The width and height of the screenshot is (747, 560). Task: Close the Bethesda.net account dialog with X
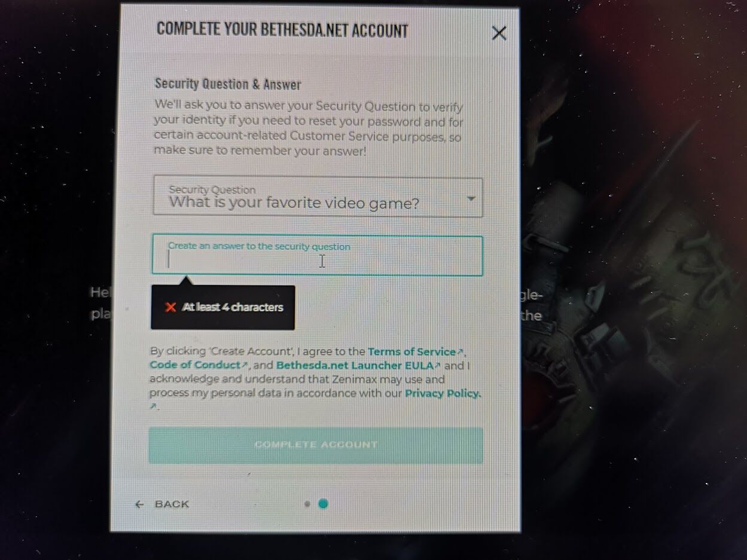click(x=499, y=33)
